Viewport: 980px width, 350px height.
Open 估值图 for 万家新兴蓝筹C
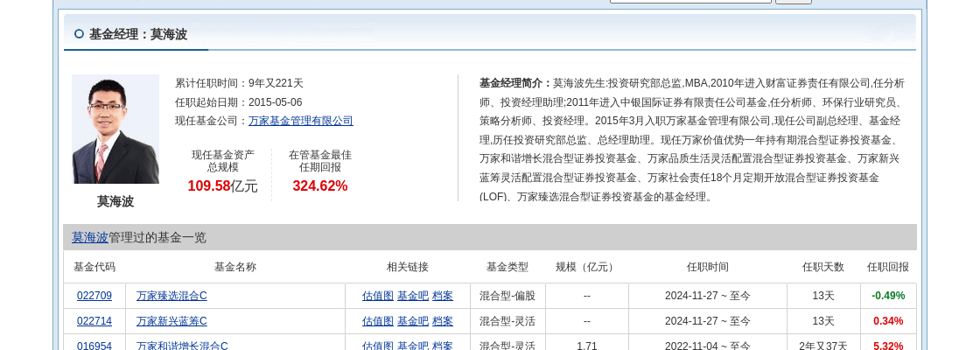pos(377,321)
